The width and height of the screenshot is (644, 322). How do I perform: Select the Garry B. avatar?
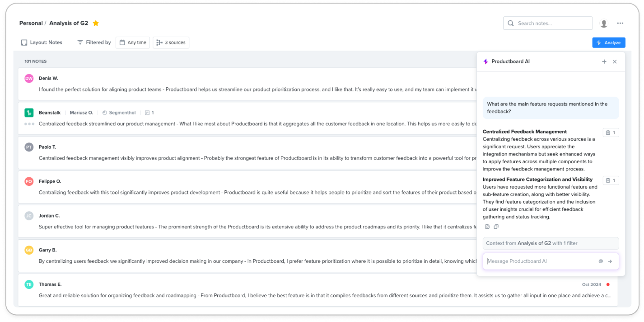point(29,250)
